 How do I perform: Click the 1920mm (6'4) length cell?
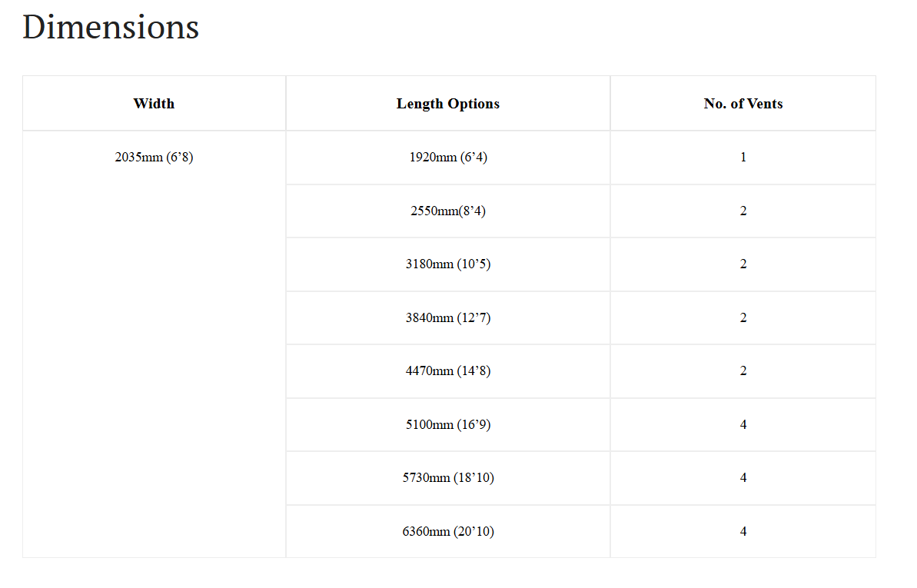coord(448,157)
